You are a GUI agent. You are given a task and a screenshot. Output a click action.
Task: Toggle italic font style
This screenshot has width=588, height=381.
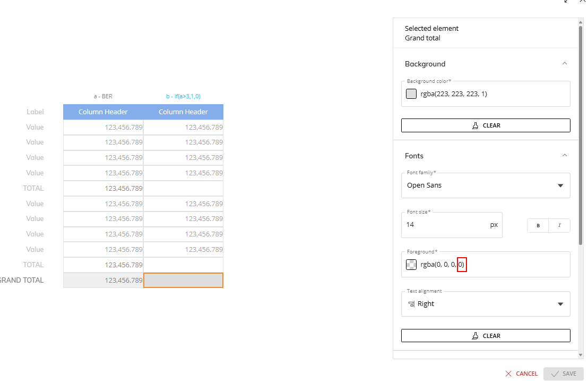(559, 226)
